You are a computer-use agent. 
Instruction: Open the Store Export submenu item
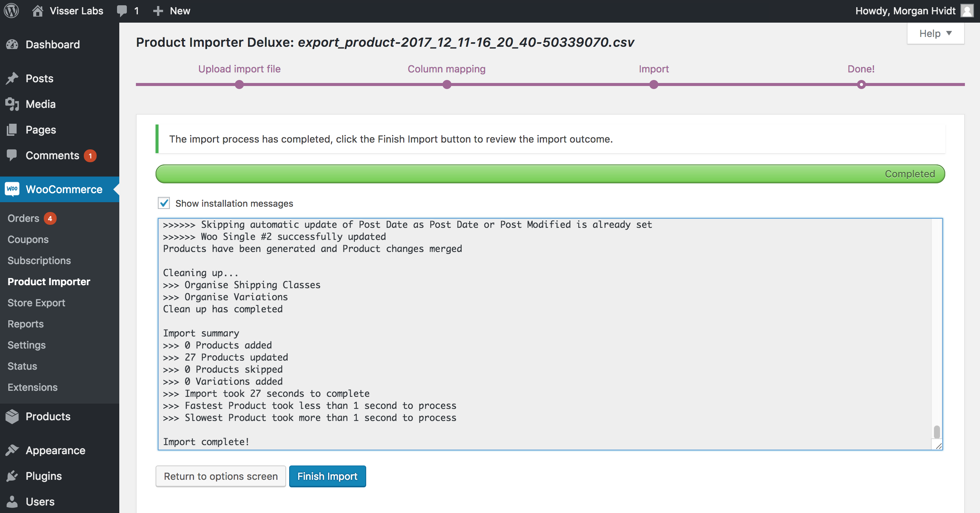[36, 303]
